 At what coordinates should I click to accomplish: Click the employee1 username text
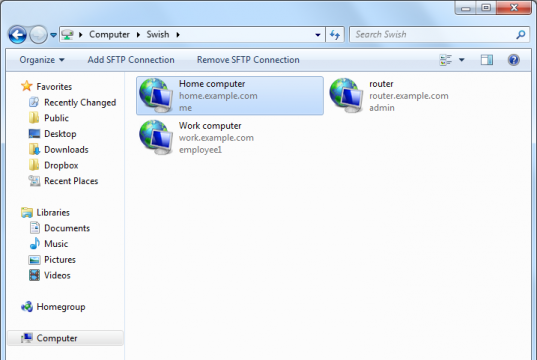(x=200, y=150)
